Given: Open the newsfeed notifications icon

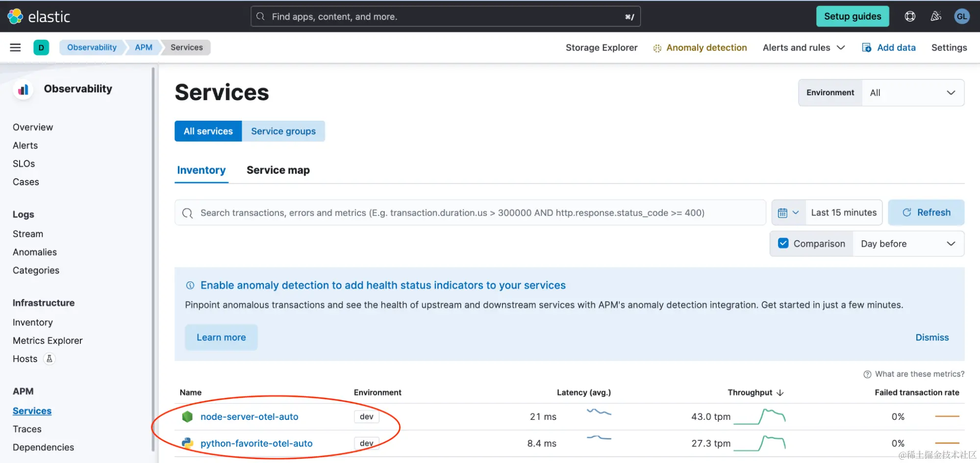Looking at the screenshot, I should 936,17.
